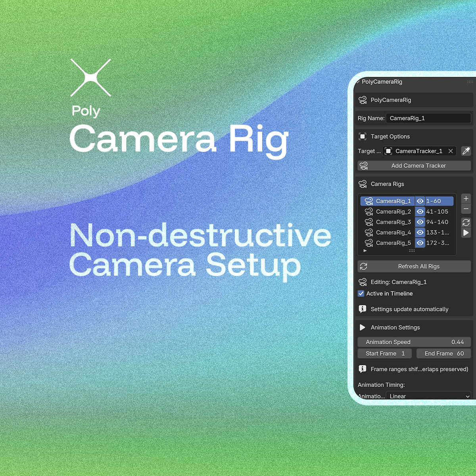Collapse the PolyCameraRig panel header

[x=359, y=82]
